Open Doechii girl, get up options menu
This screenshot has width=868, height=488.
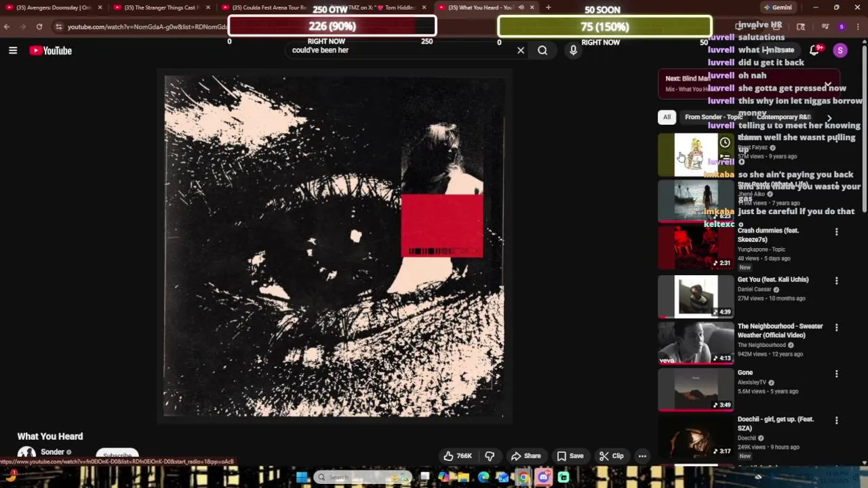(836, 420)
